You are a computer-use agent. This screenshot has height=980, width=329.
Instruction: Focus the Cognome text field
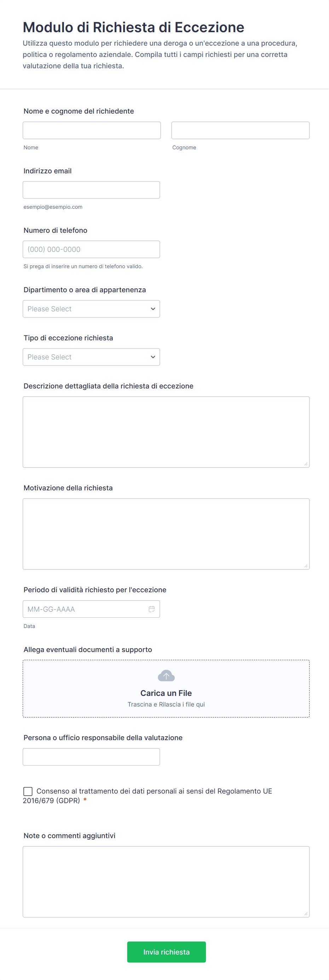(x=240, y=131)
